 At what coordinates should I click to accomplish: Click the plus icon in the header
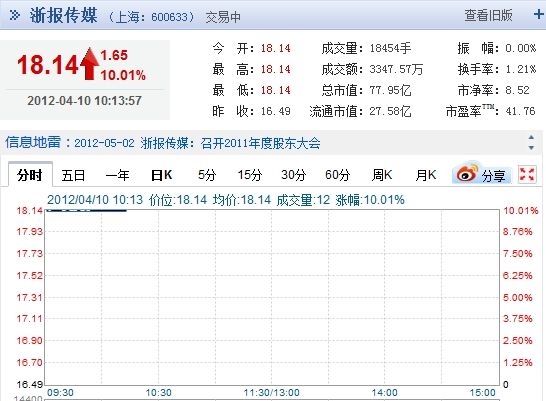539,15
